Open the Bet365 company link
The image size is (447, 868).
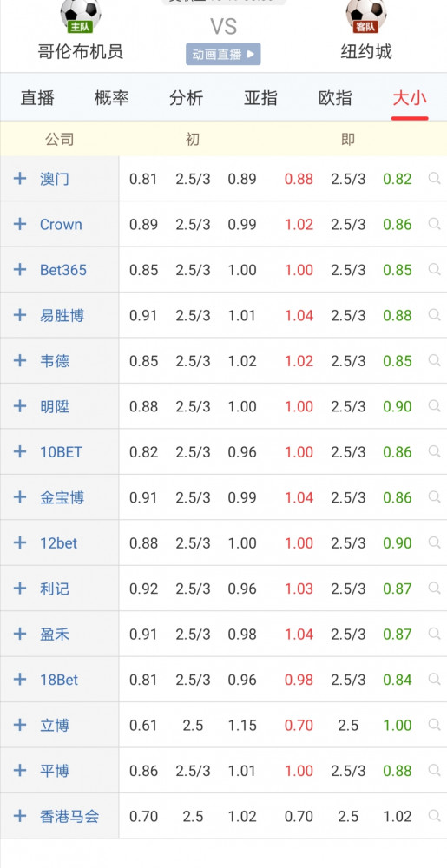tap(63, 270)
